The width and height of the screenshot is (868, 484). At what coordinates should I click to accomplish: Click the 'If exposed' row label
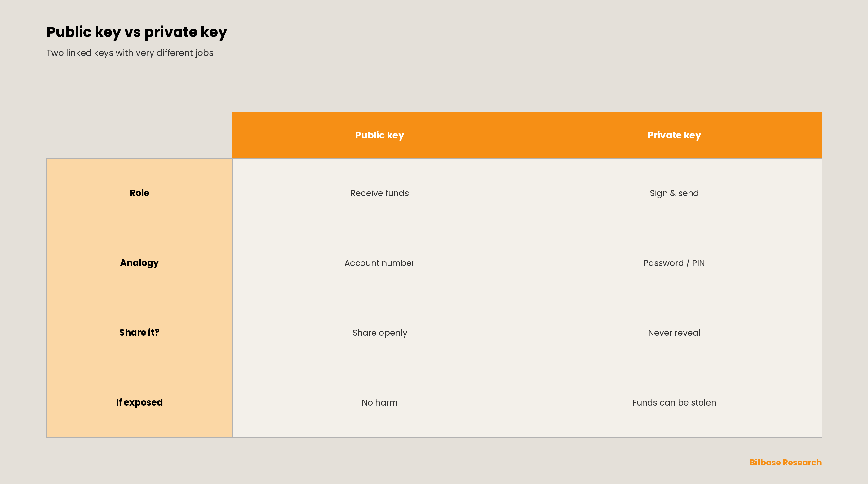coord(139,403)
